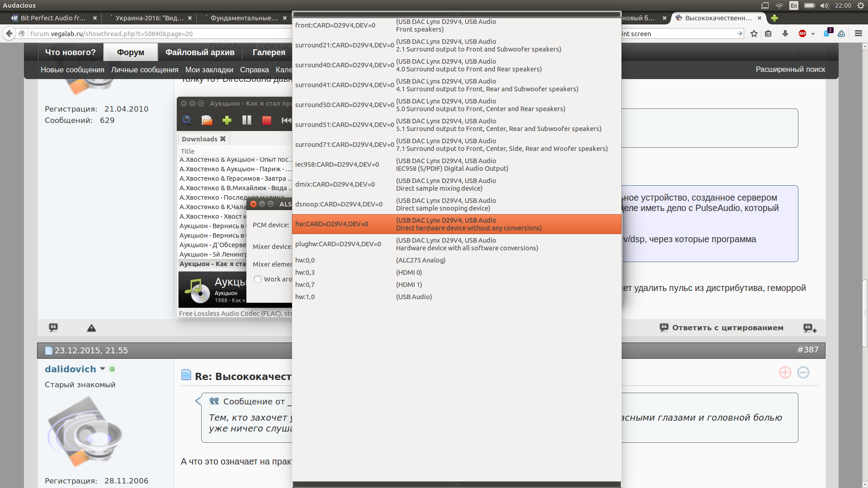Image resolution: width=868 pixels, height=488 pixels.
Task: Open the Firefox hamburger menu
Action: tap(859, 33)
